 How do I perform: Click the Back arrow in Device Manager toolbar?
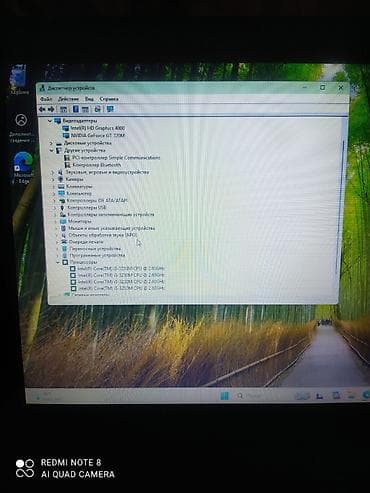42,109
